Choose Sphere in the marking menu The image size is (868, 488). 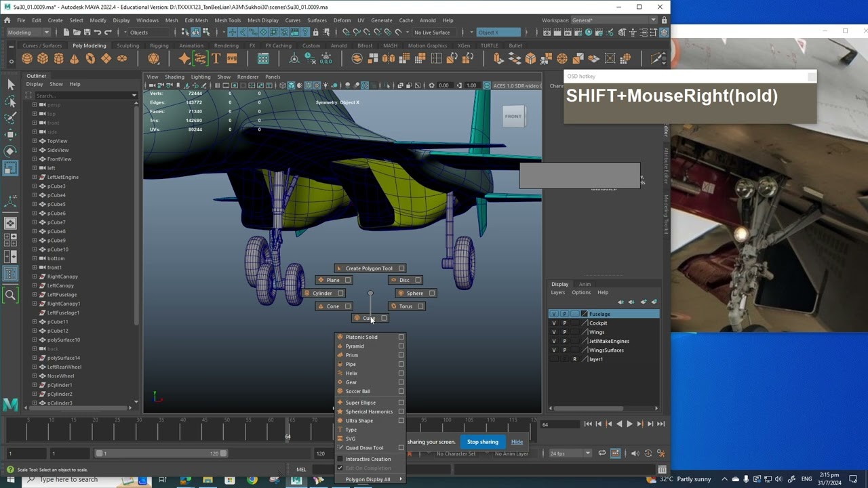coord(415,293)
